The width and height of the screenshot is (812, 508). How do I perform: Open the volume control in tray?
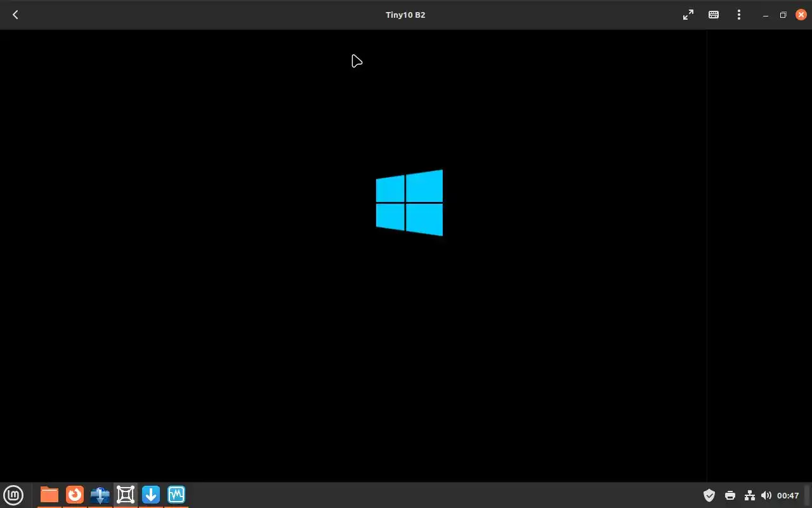click(766, 495)
